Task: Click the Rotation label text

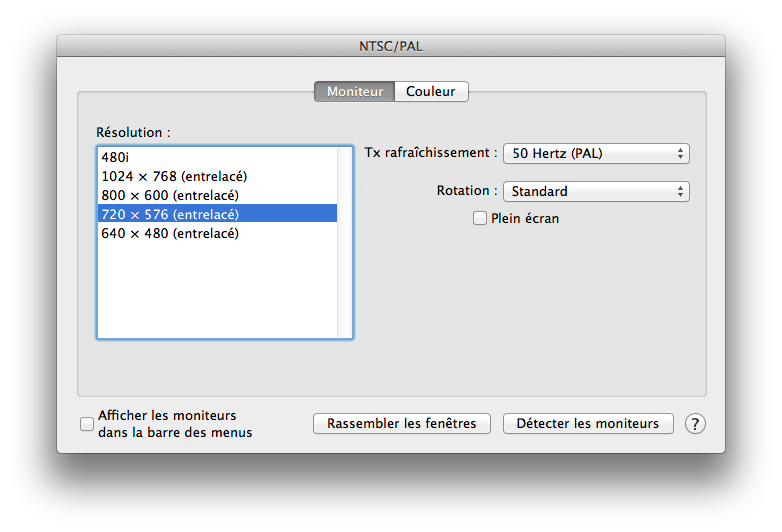Action: [x=466, y=191]
